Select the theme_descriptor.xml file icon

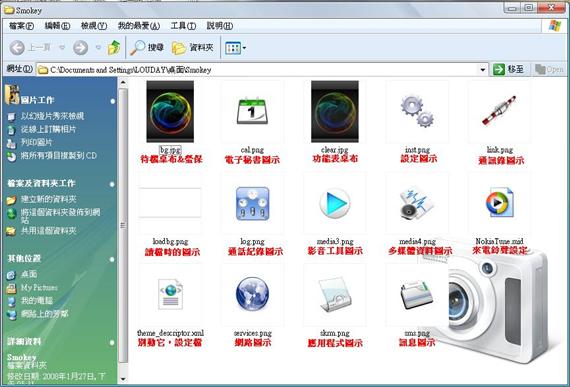tap(170, 294)
